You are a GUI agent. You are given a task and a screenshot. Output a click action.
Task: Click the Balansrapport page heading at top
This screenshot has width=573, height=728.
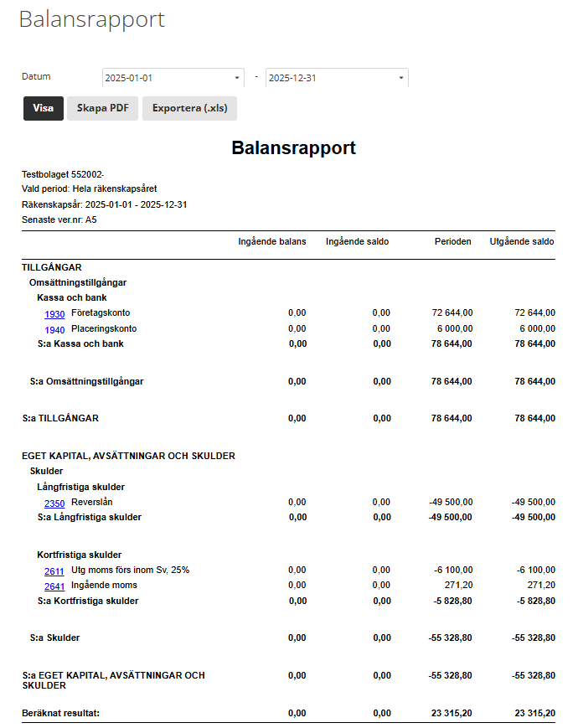point(92,19)
